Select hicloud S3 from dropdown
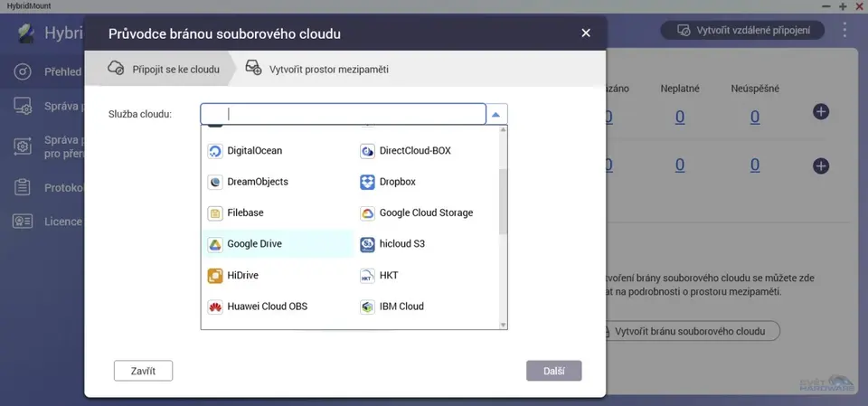The height and width of the screenshot is (406, 868). pyautogui.click(x=401, y=244)
